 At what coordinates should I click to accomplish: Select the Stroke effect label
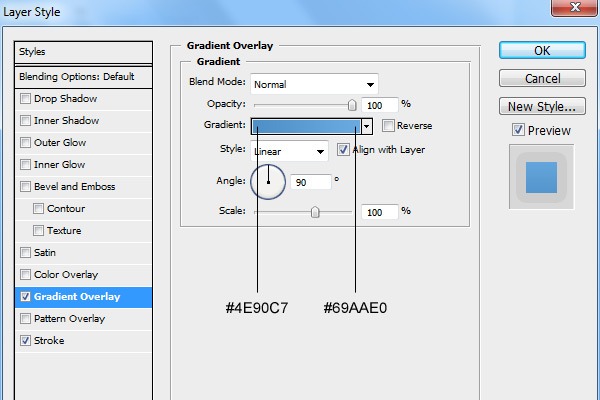[49, 341]
